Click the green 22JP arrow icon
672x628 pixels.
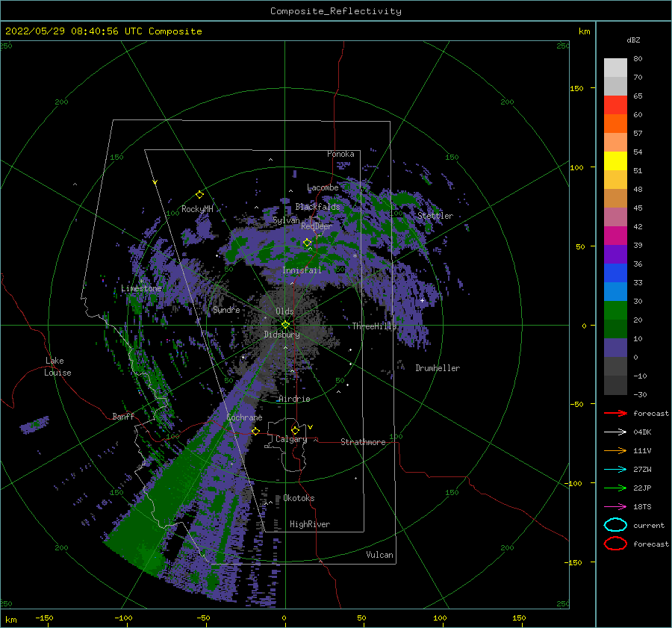tap(615, 488)
